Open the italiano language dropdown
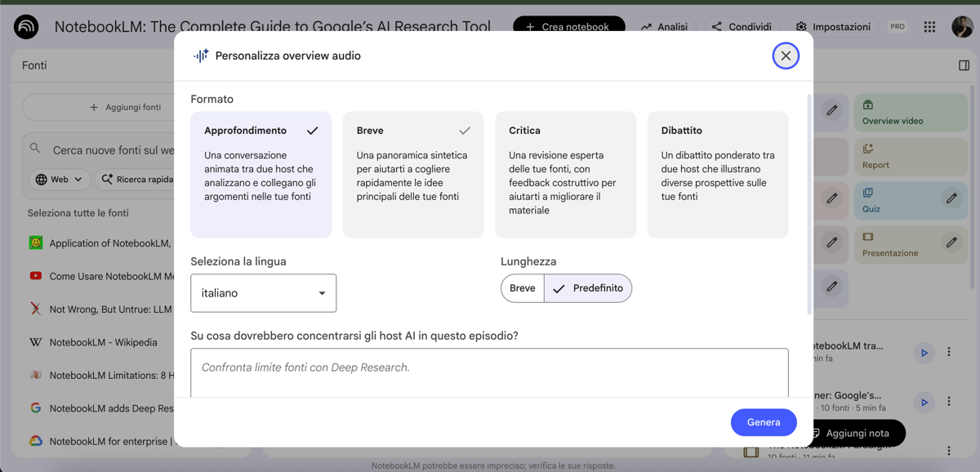Screen dimensions: 980x472 click(x=263, y=293)
